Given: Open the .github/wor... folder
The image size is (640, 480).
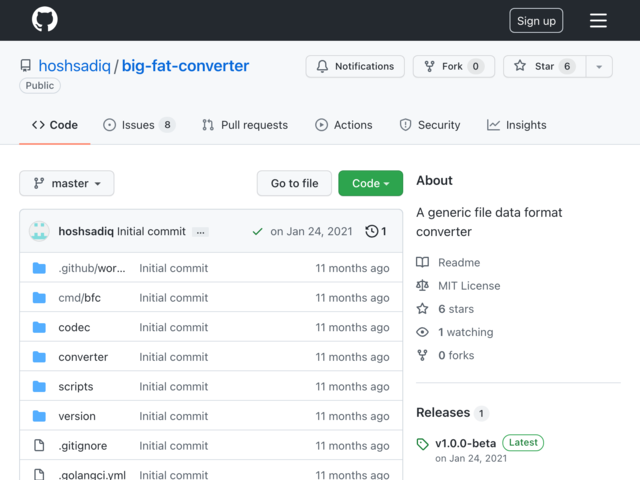Looking at the screenshot, I should (92, 268).
